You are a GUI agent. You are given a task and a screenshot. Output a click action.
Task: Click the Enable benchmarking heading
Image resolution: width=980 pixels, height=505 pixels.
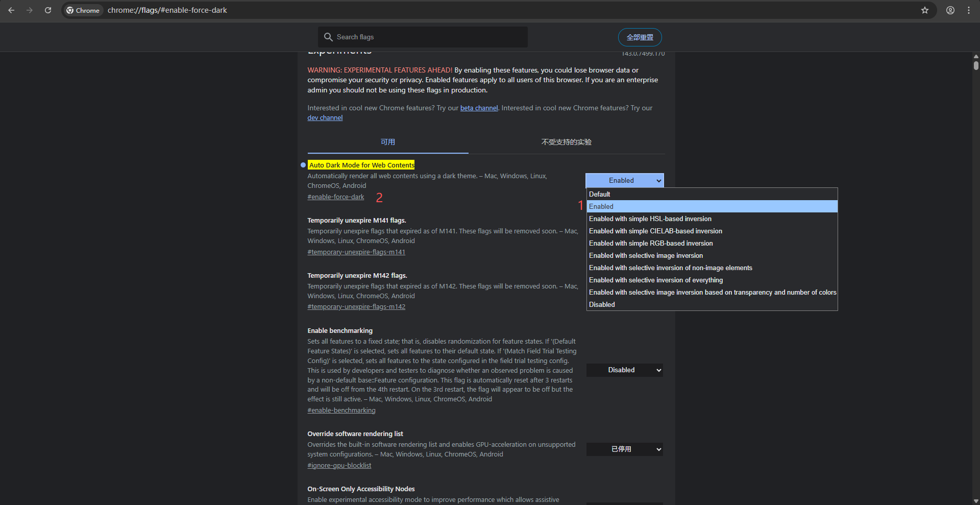pos(340,331)
